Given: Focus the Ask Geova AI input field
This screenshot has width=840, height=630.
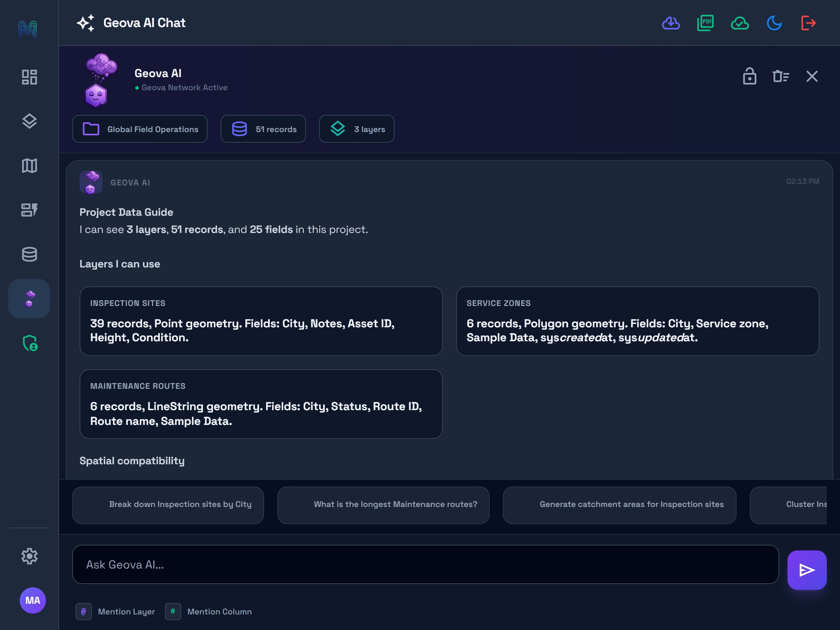Looking at the screenshot, I should coord(426,565).
